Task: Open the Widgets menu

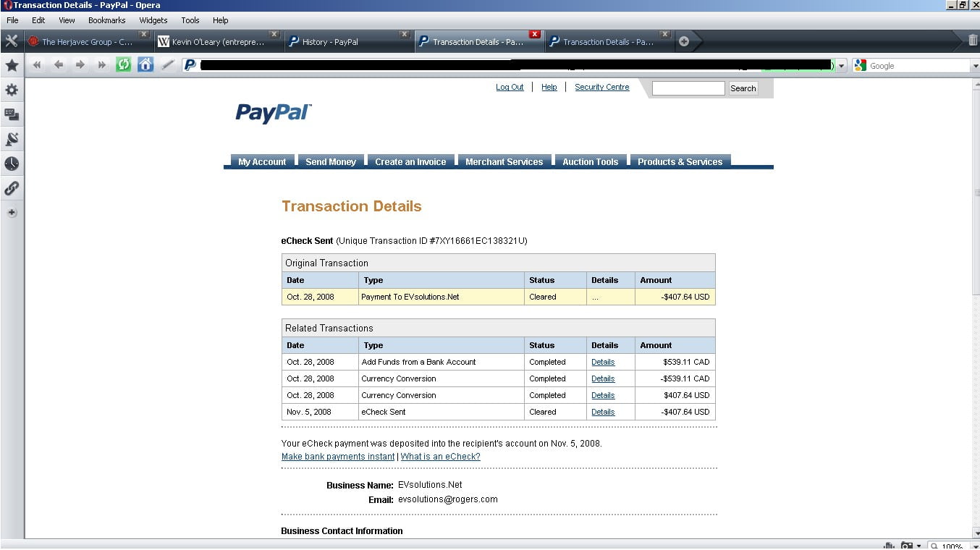Action: [153, 20]
